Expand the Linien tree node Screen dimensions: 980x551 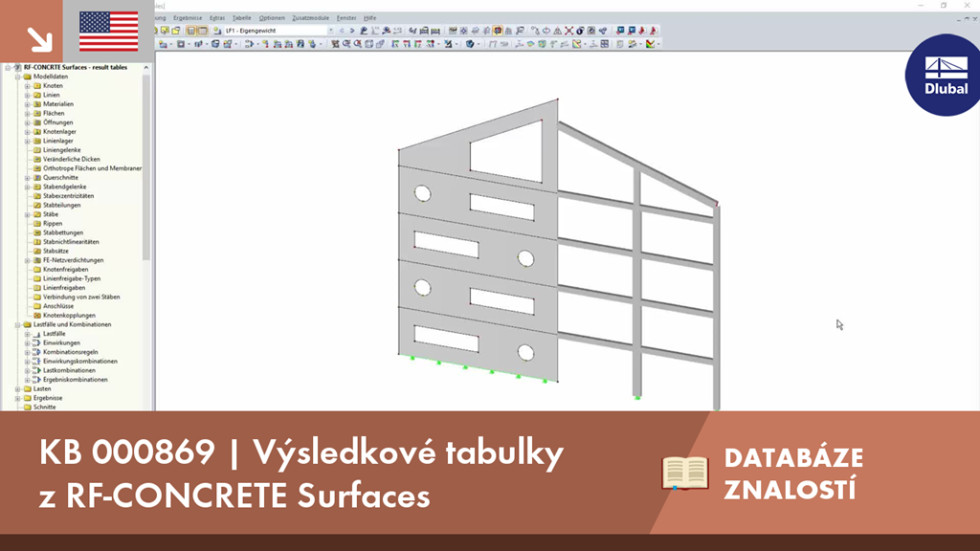[x=28, y=95]
